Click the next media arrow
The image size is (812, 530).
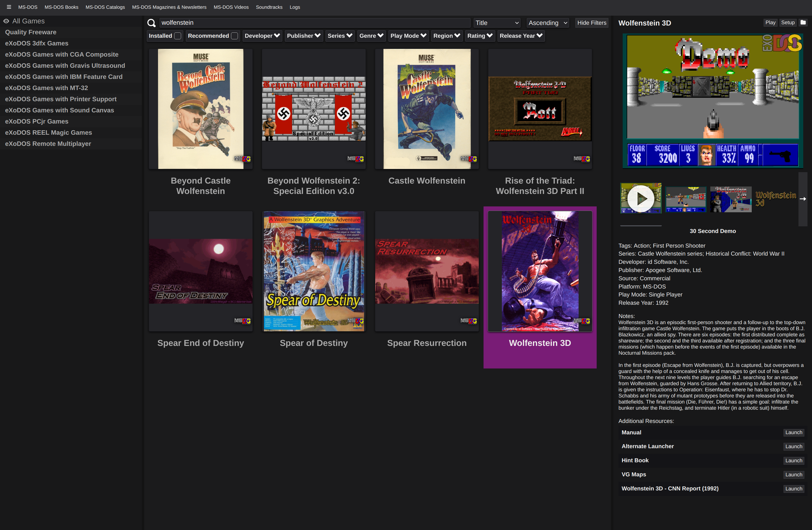803,199
